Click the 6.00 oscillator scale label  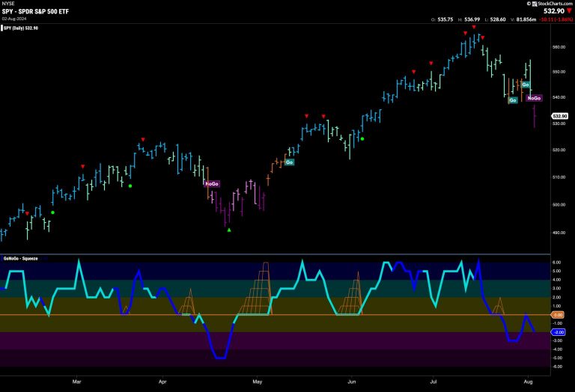556,263
